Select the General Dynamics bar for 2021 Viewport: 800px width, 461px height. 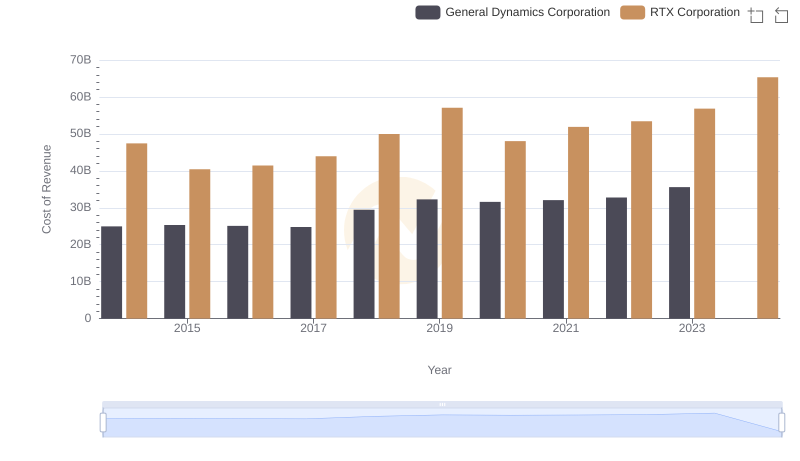click(553, 259)
